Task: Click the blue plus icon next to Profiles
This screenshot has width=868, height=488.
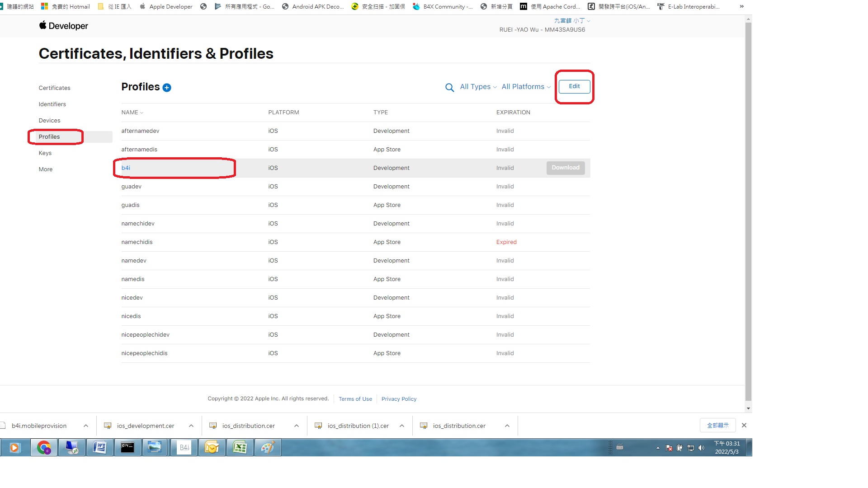Action: tap(167, 88)
